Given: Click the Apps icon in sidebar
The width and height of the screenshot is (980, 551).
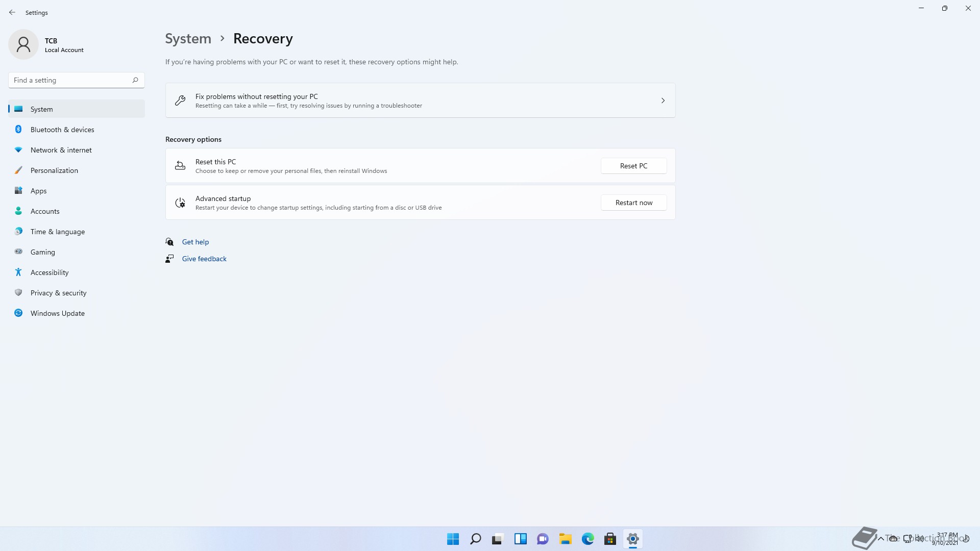Looking at the screenshot, I should (x=18, y=191).
